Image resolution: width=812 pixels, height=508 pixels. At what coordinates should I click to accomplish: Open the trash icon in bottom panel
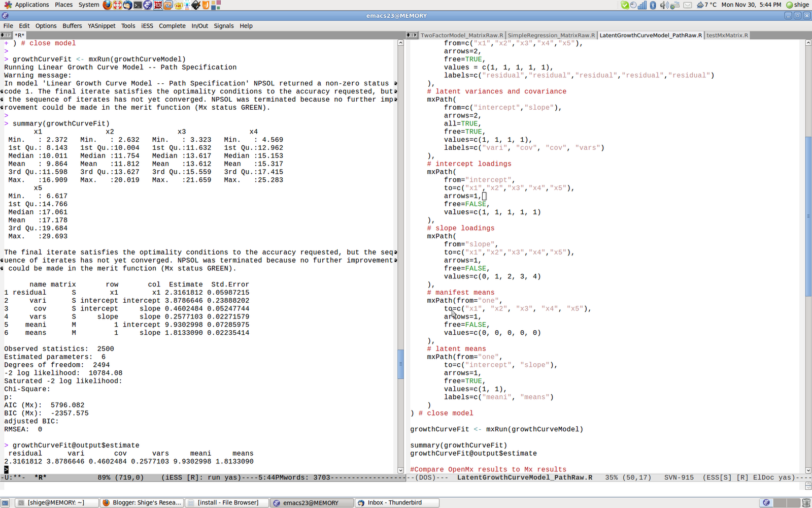coord(806,503)
